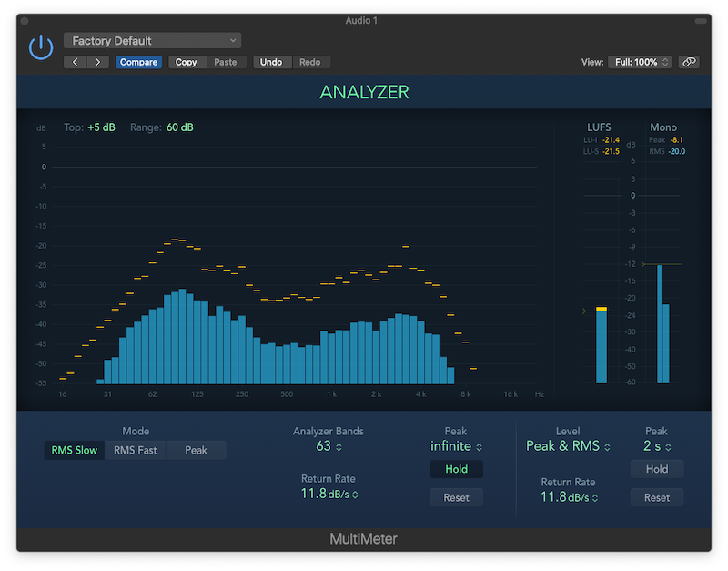The height and width of the screenshot is (571, 728).
Task: Toggle the plugin power button
Action: coord(41,47)
